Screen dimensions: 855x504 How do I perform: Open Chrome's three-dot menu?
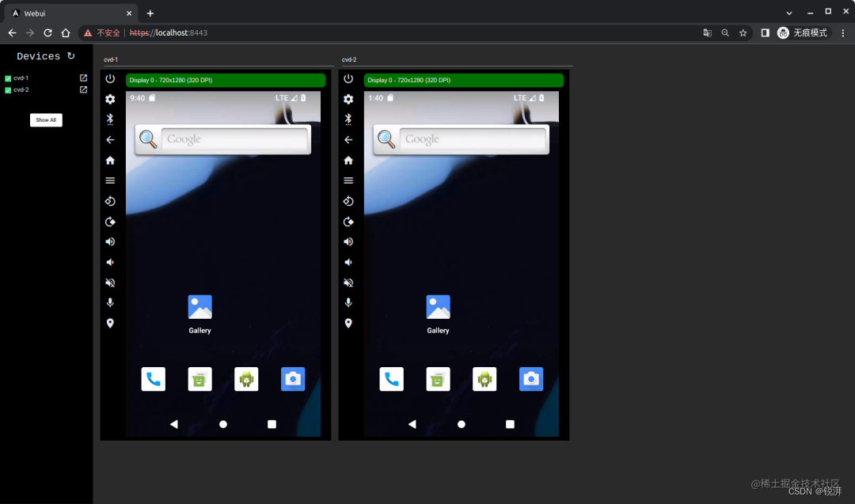(842, 32)
